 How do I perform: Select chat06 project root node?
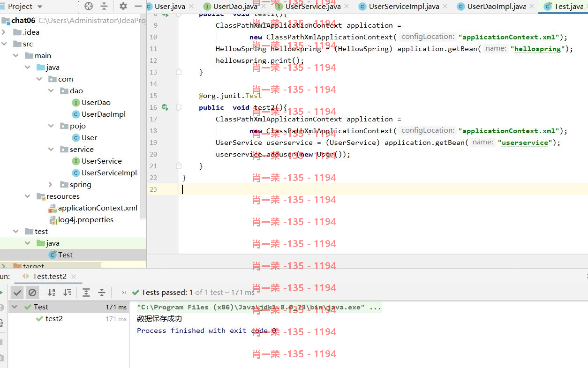[x=23, y=21]
